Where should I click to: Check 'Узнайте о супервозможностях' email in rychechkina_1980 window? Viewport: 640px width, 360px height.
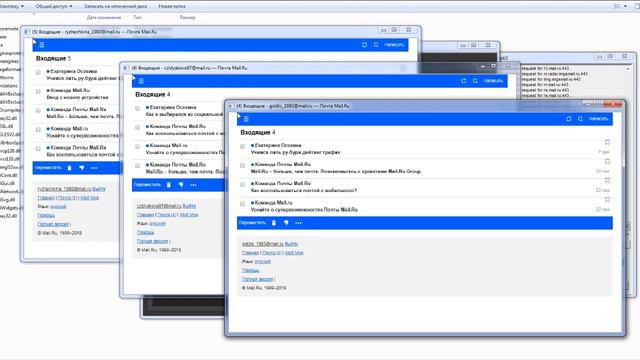click(x=38, y=129)
